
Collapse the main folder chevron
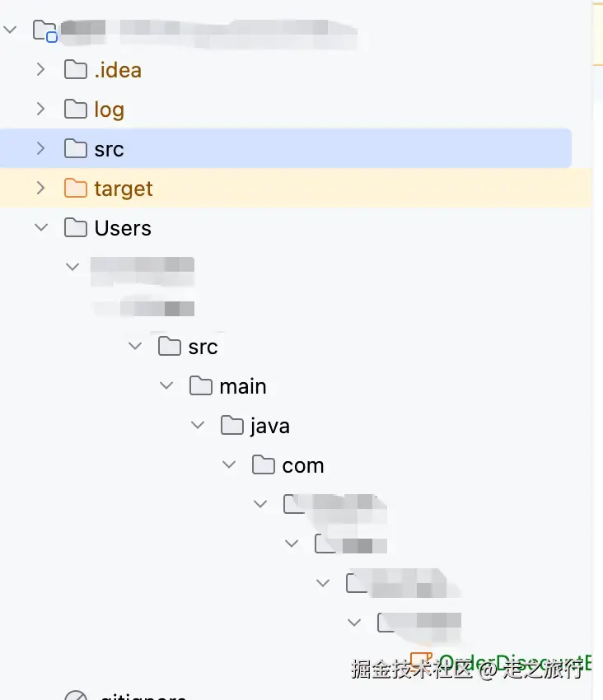tap(166, 386)
